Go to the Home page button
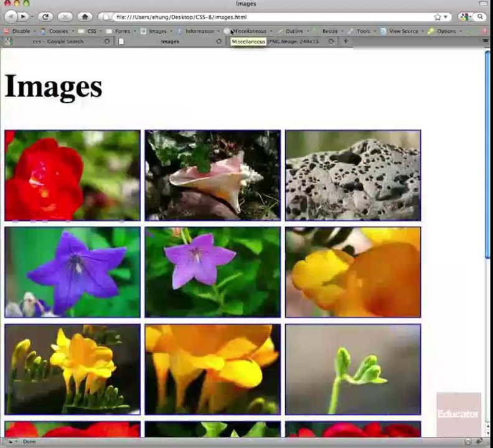The width and height of the screenshot is (493, 448). pos(85,17)
